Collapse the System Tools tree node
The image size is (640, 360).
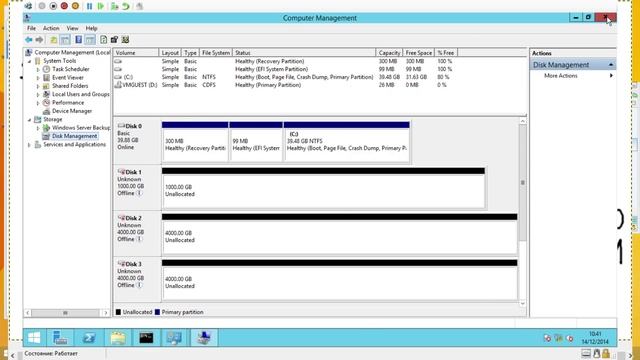[x=30, y=61]
